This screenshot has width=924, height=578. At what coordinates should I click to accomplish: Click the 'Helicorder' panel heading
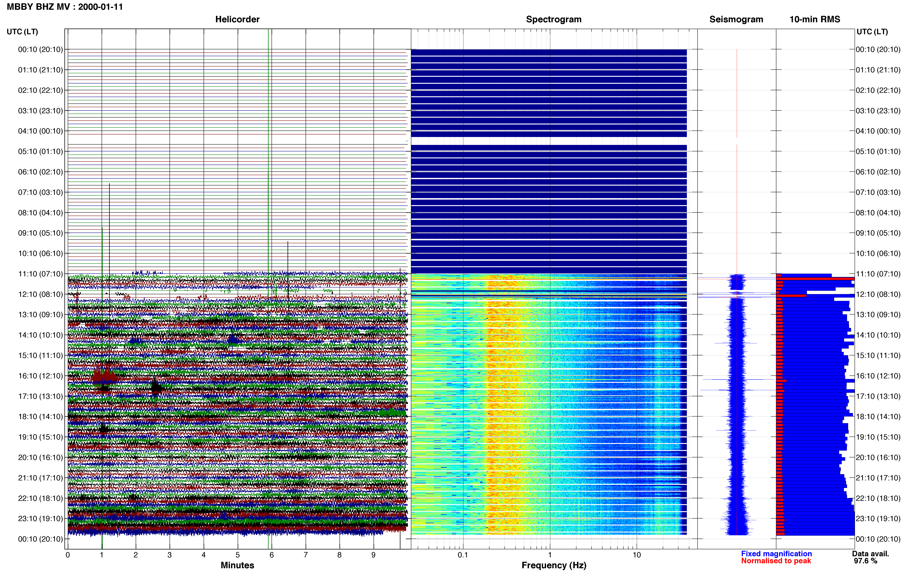(237, 20)
